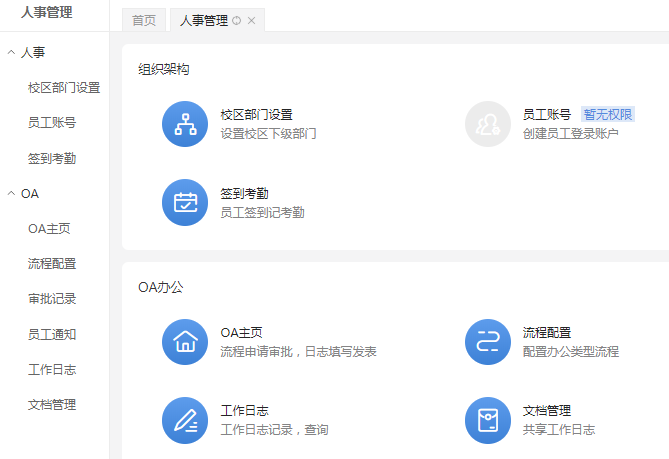Click the OA主页 house icon
Image resolution: width=669 pixels, height=459 pixels.
pos(185,342)
